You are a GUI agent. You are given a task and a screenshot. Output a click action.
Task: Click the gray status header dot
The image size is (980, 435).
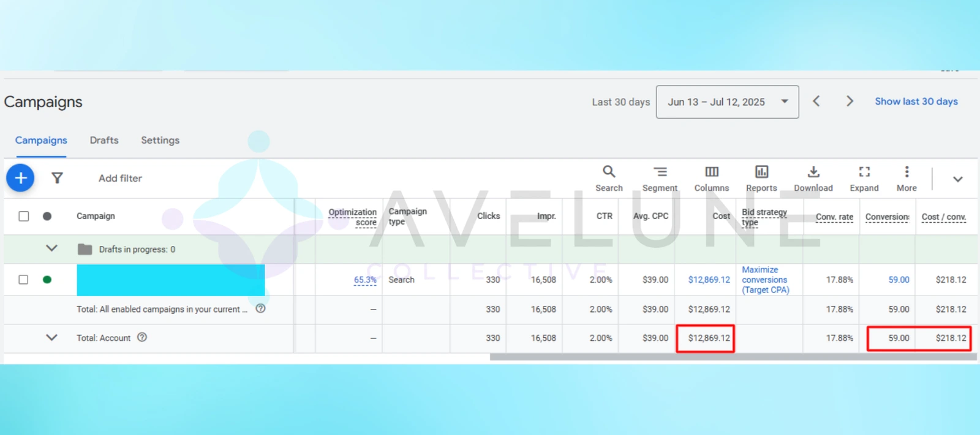pyautogui.click(x=47, y=216)
